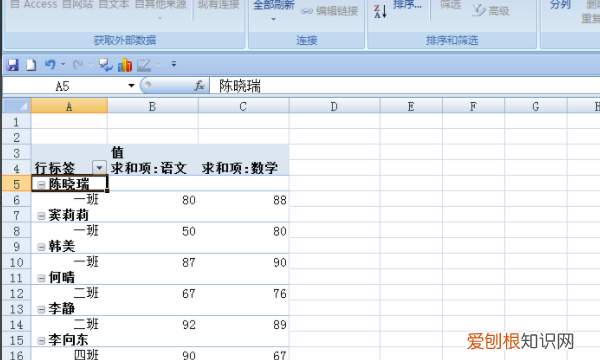Image resolution: width=600 pixels, height=360 pixels.
Task: Open the 排序... sort dialog
Action: point(407,5)
